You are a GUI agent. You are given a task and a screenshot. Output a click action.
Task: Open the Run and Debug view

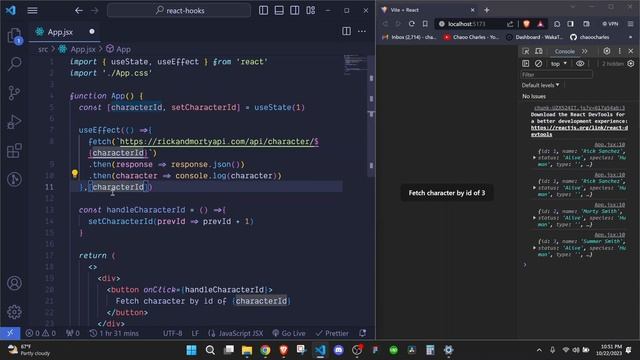(x=14, y=122)
